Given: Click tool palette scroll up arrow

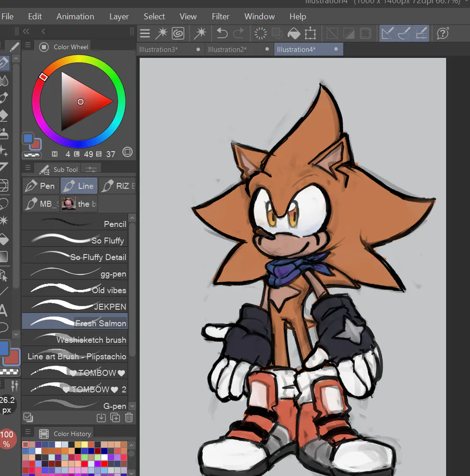Looking at the screenshot, I should 16,59.
